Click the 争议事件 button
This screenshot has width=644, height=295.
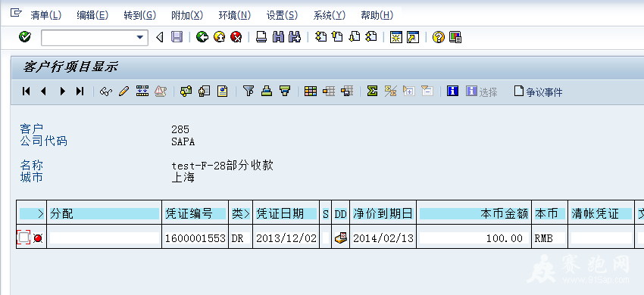pos(539,92)
